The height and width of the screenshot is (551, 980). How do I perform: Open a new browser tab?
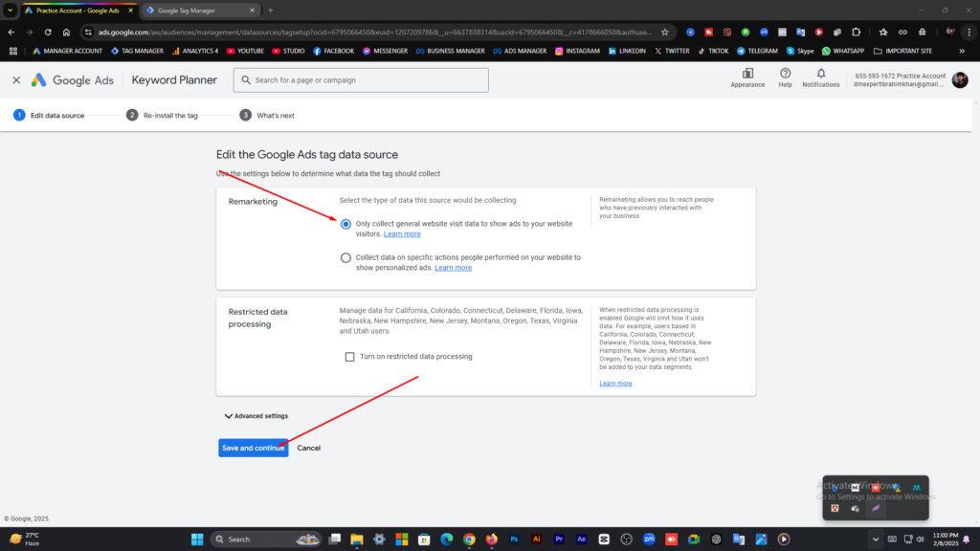(x=271, y=10)
